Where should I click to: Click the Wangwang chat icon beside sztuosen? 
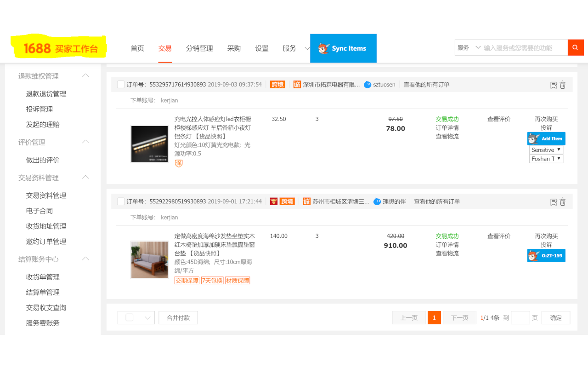tap(367, 85)
